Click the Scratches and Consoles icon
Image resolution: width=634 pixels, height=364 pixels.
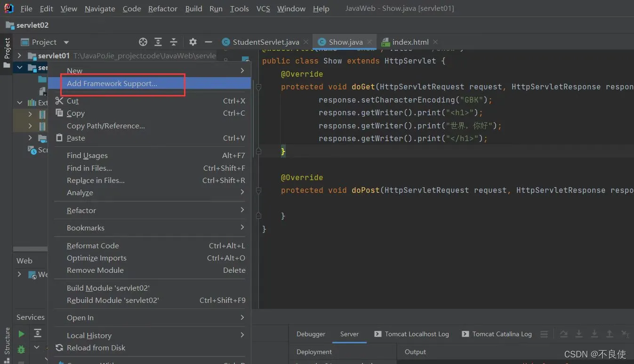point(32,150)
